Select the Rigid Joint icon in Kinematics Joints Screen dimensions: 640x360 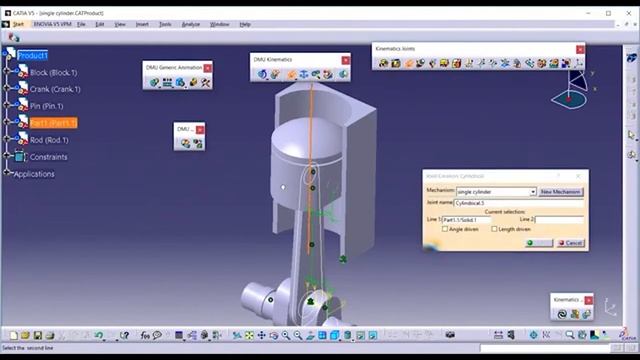456,63
